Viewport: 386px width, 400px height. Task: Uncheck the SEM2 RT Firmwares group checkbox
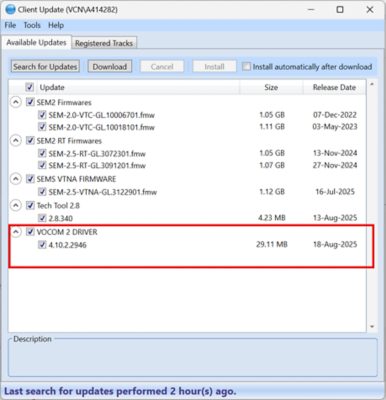pos(30,141)
